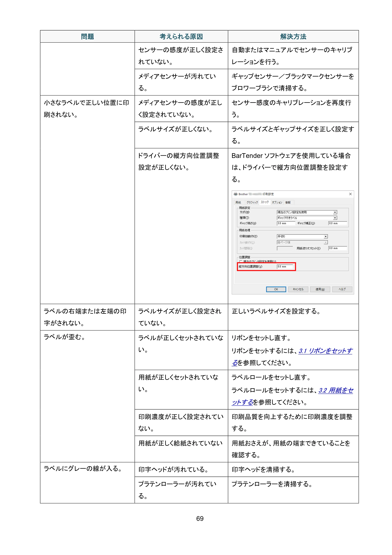Click the ヘルプ button
Screen dimensions: 392x555
tap(342, 289)
